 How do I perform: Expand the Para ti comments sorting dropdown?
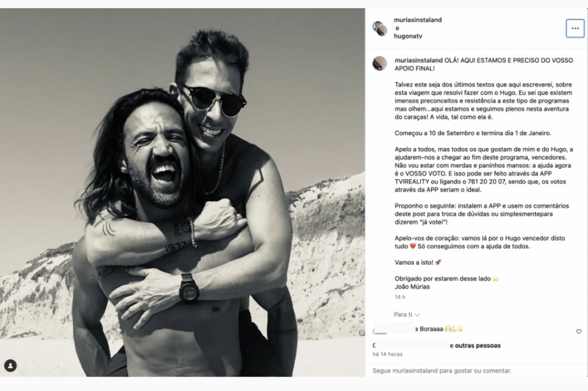point(407,315)
